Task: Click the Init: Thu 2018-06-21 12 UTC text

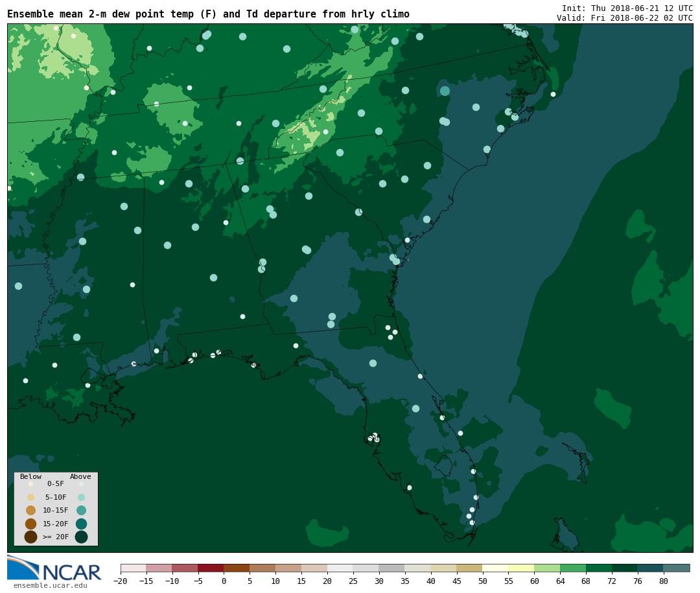Action: pos(627,8)
